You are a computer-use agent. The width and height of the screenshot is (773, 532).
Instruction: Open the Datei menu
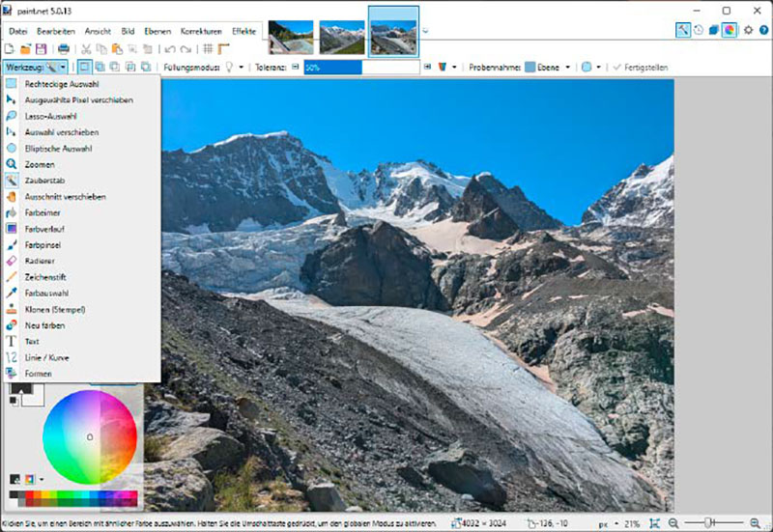coord(17,31)
